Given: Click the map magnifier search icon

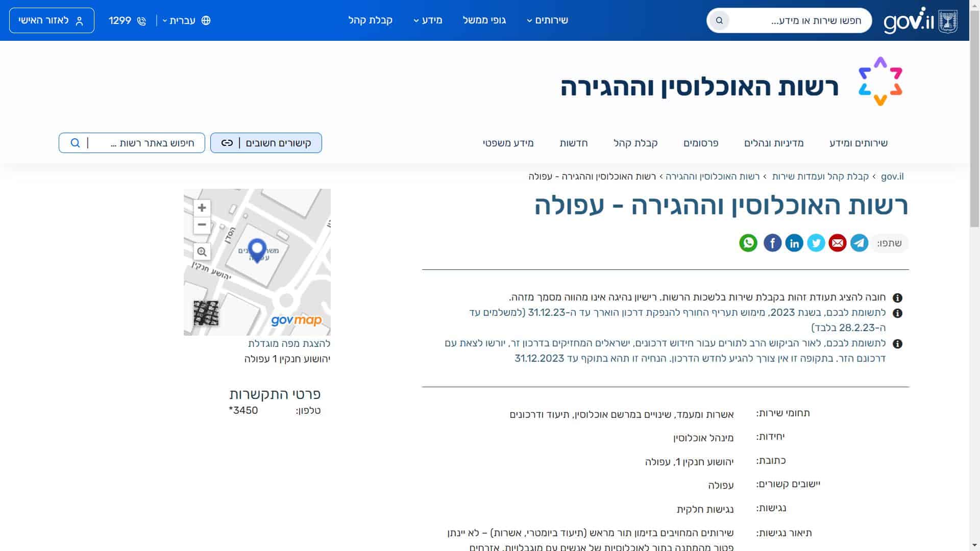Looking at the screenshot, I should [x=202, y=252].
